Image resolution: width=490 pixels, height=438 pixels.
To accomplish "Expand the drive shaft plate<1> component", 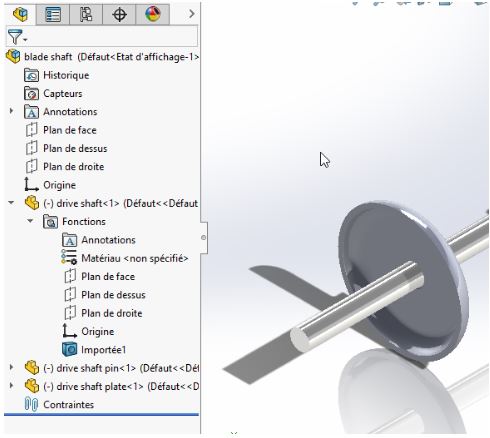I will point(12,386).
